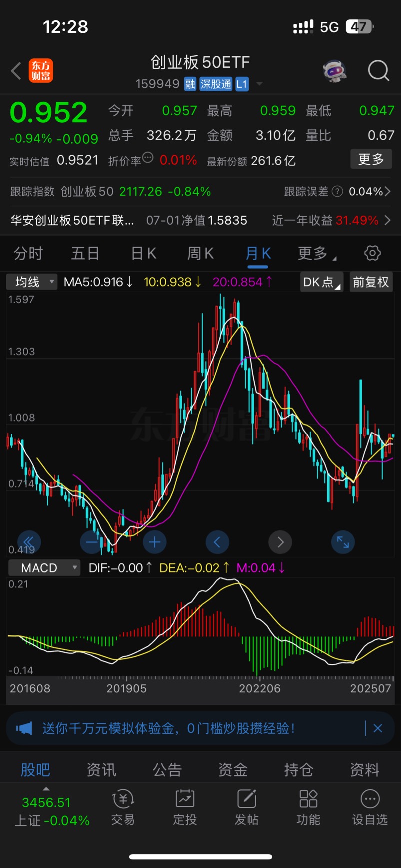The width and height of the screenshot is (401, 868).
Task: Open chart settings gear icon
Action: 372,253
